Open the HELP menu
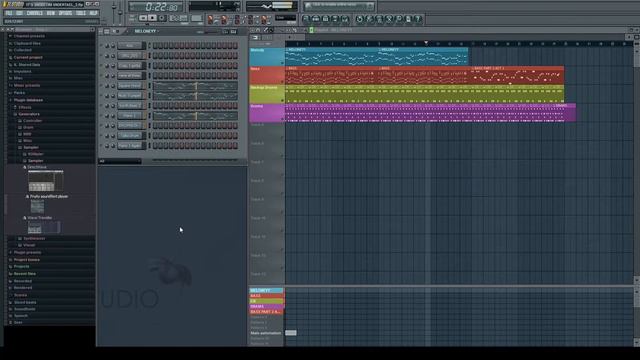The width and height of the screenshot is (640, 360). 93,13
